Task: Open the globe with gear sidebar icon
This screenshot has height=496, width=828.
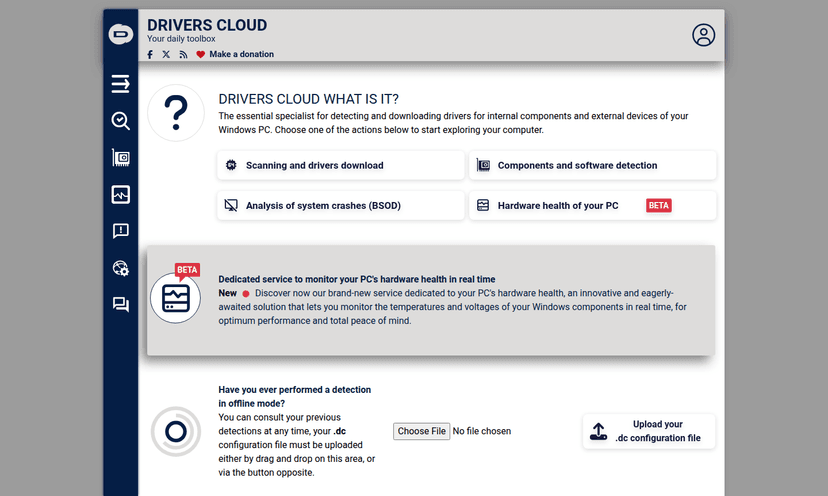Action: pyautogui.click(x=120, y=268)
